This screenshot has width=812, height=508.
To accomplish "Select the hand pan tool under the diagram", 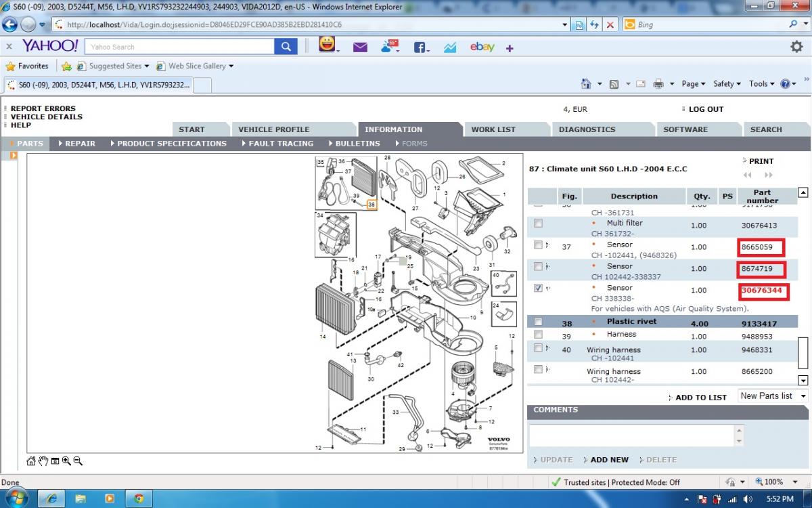I will pos(43,461).
